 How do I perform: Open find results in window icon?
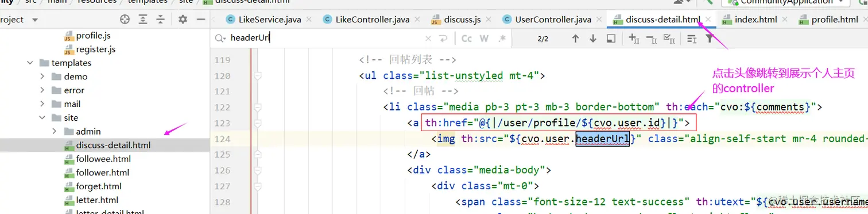point(611,39)
